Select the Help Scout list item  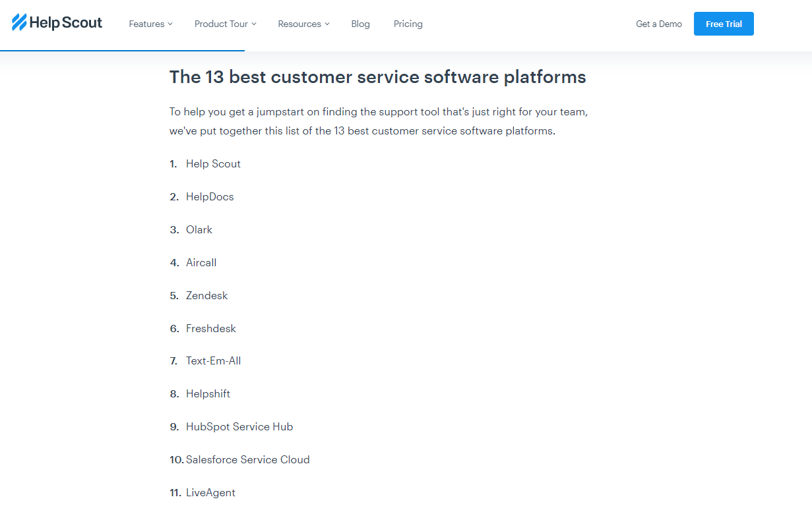[213, 164]
